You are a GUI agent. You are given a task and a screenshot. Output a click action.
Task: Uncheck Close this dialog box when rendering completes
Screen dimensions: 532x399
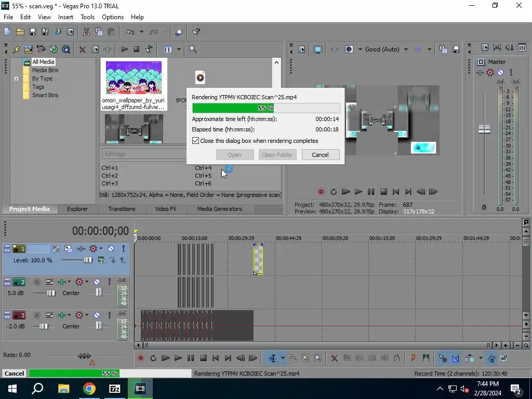click(x=195, y=140)
